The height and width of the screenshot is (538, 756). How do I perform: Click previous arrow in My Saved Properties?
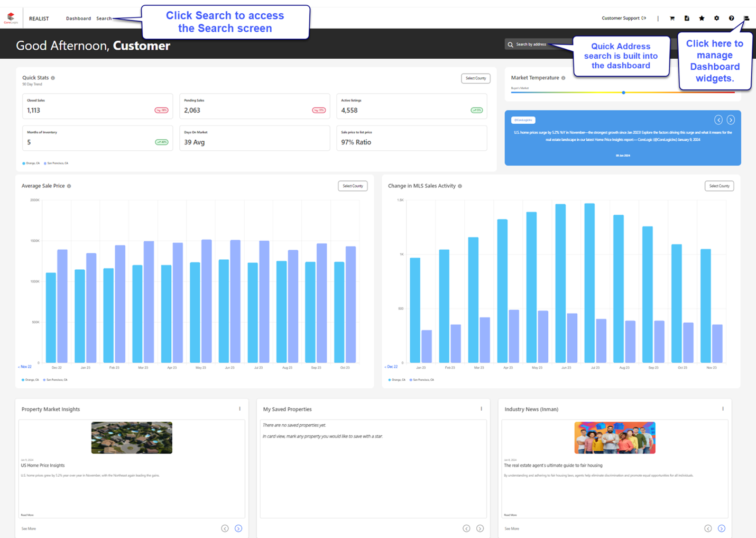[x=466, y=528]
